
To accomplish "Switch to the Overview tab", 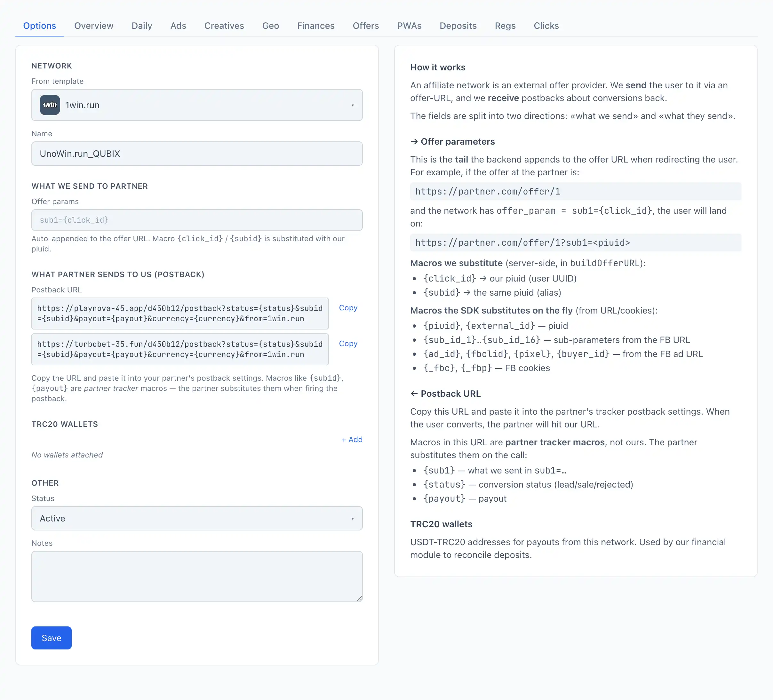I will coord(93,26).
